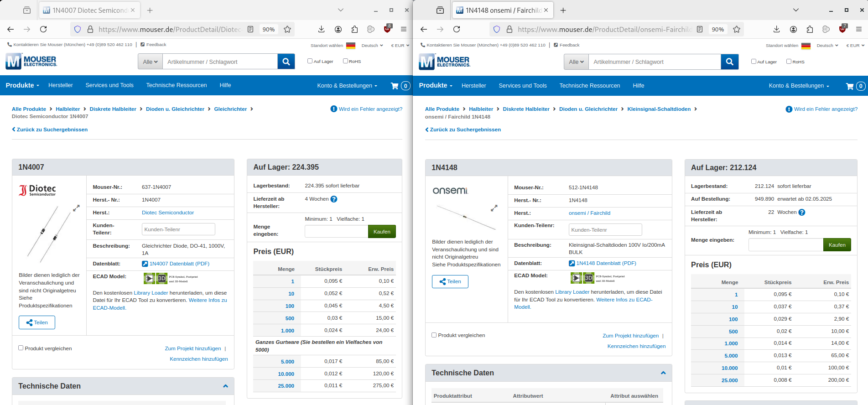
Task: Go back in left browser window
Action: [x=10, y=29]
